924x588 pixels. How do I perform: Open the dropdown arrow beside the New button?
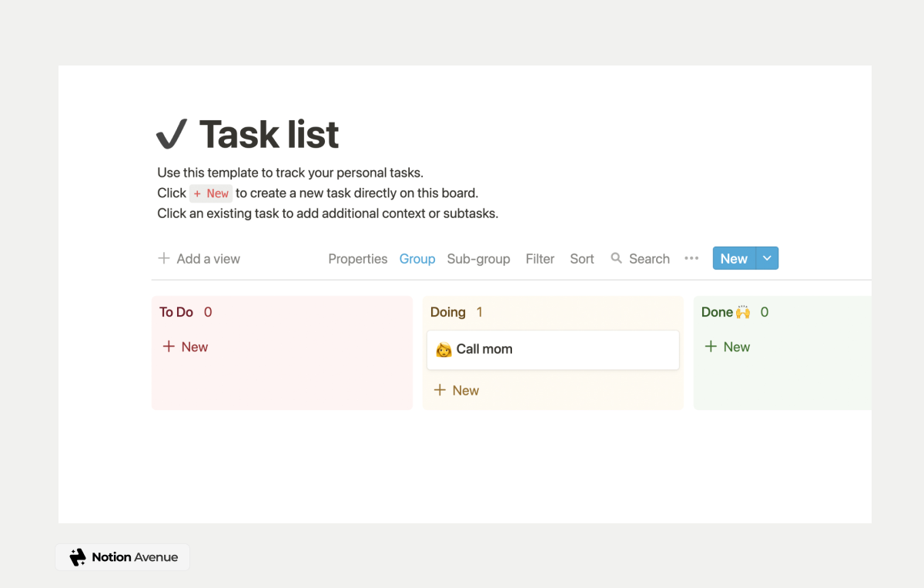(x=766, y=258)
